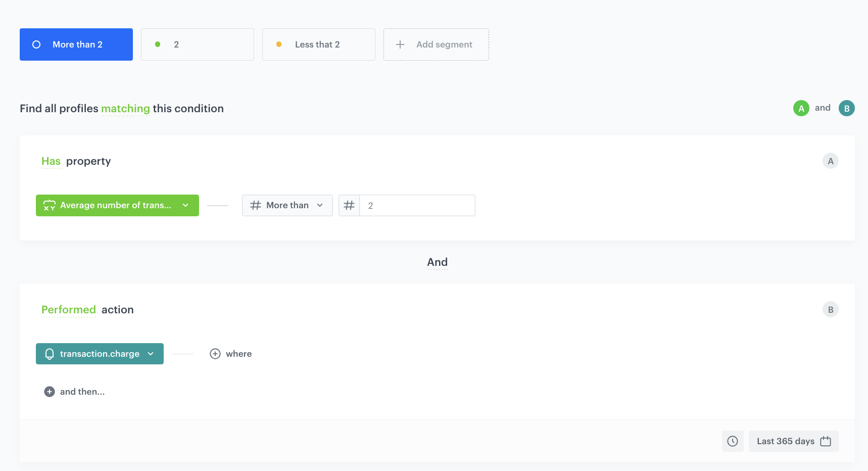Switch to the 'Less that 2' segment
Viewport: 868px width, 471px height.
pyautogui.click(x=318, y=44)
